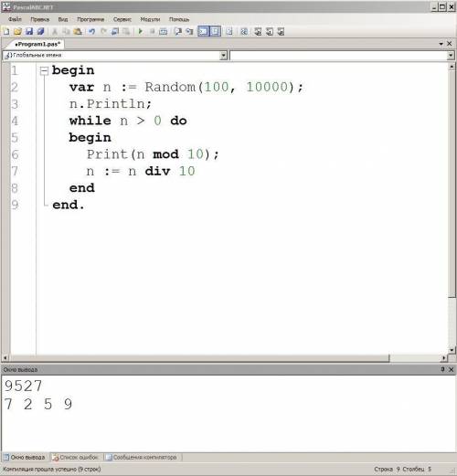Click the Open file folder icon
Viewport: 457px width, 476px height.
[17, 31]
